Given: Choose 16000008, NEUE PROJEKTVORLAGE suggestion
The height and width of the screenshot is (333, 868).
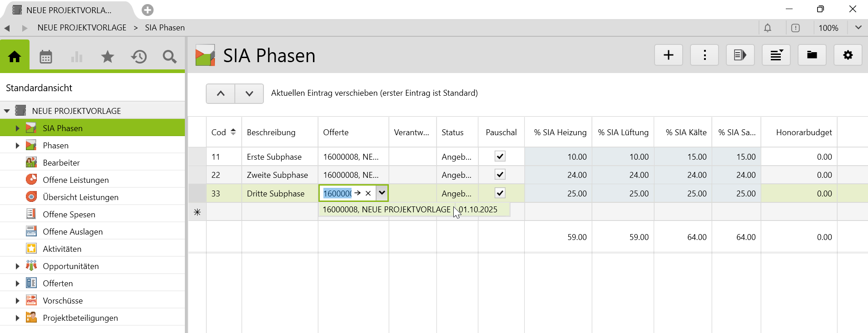Looking at the screenshot, I should click(409, 210).
